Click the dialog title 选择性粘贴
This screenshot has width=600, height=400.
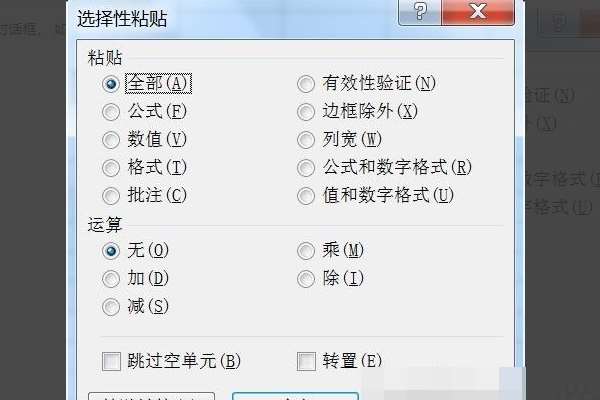pyautogui.click(x=122, y=18)
